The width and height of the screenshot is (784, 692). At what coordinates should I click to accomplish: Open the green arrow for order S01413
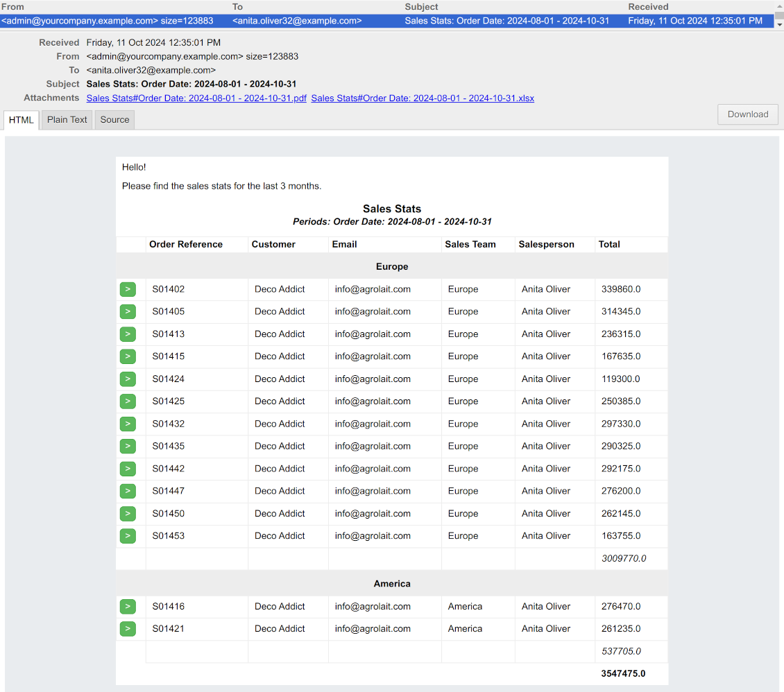tap(128, 334)
